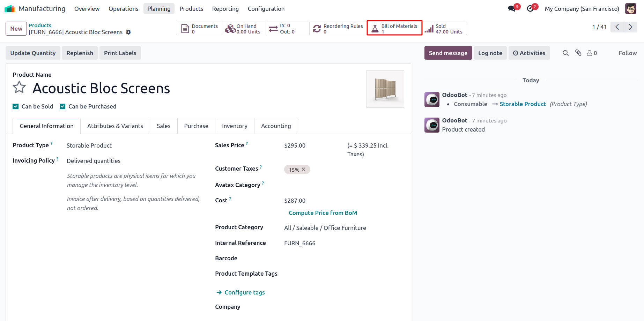Switch to the Inventory tab
The height and width of the screenshot is (321, 644).
coord(235,126)
